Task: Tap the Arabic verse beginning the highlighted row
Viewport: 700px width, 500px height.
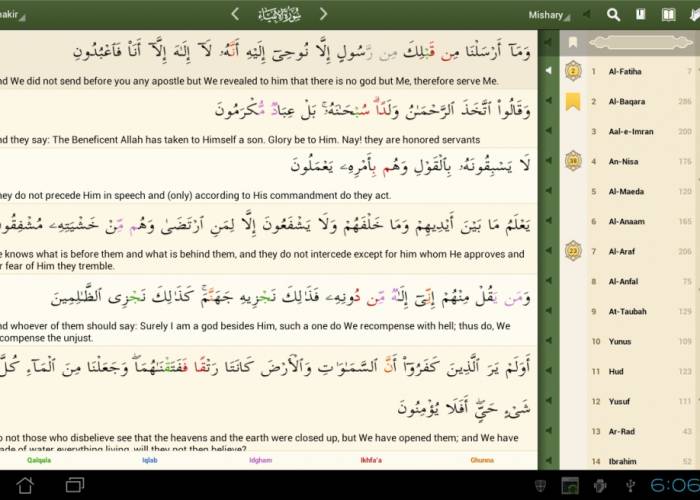Action: [302, 52]
